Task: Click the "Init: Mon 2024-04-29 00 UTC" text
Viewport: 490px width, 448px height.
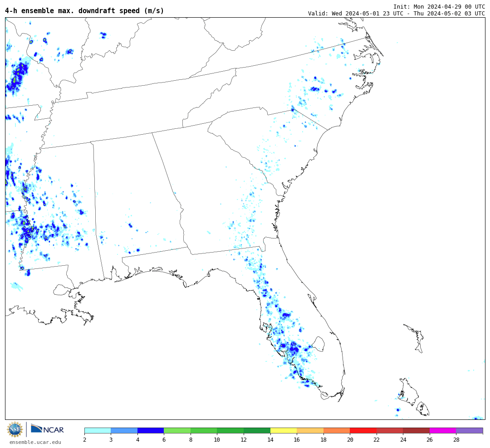Action: click(x=439, y=6)
